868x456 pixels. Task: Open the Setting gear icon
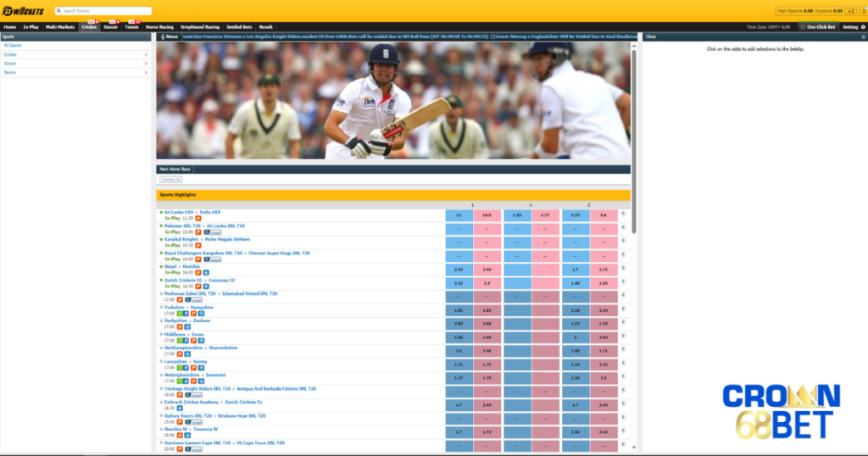pos(863,26)
